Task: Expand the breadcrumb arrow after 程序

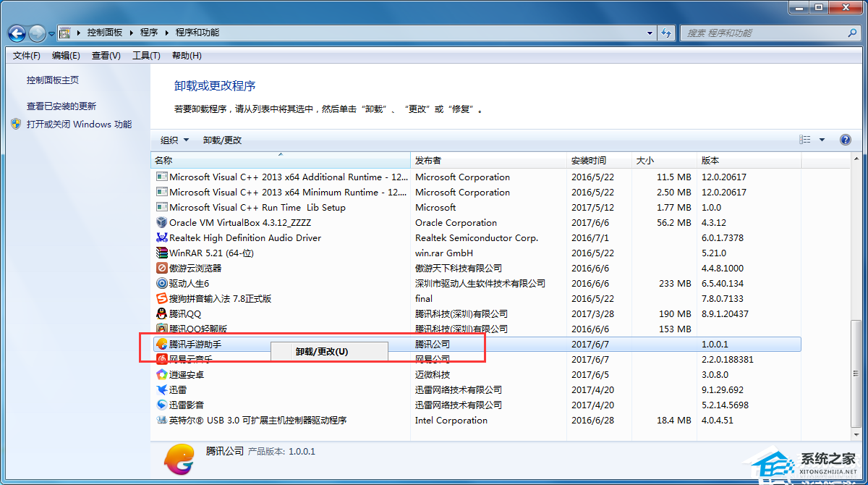Action: point(166,33)
